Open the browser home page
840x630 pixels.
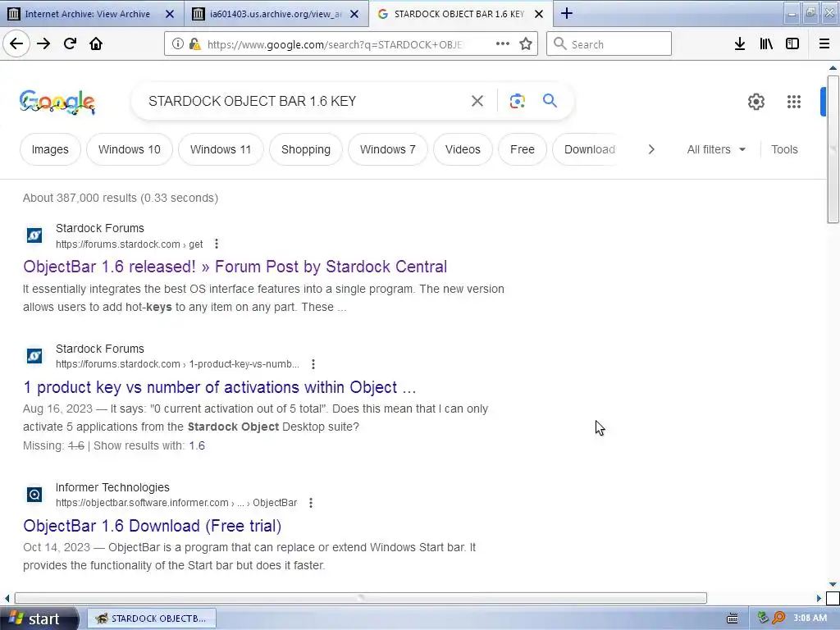(96, 44)
